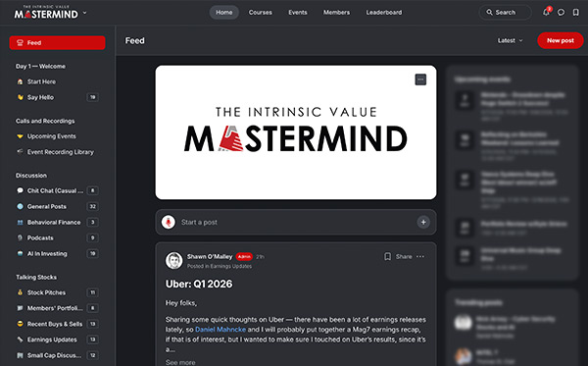The image size is (588, 366).
Task: Click the icon beside Small Cap Discussion
Action: [x=20, y=355]
